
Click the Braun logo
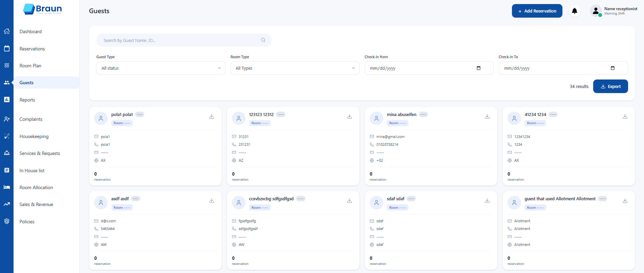(43, 9)
